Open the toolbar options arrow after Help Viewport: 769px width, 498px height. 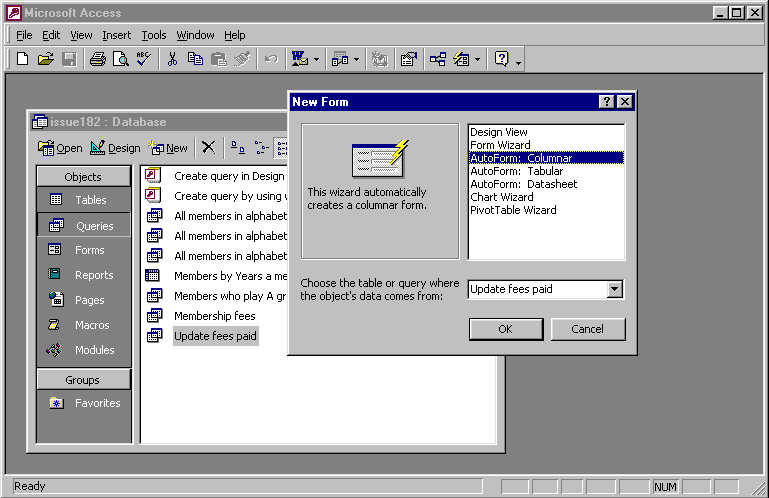point(518,62)
